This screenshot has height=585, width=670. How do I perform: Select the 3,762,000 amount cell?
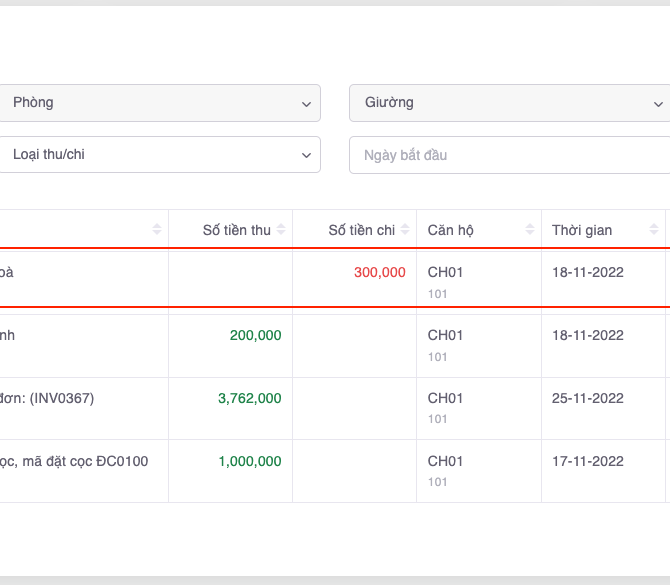click(249, 398)
